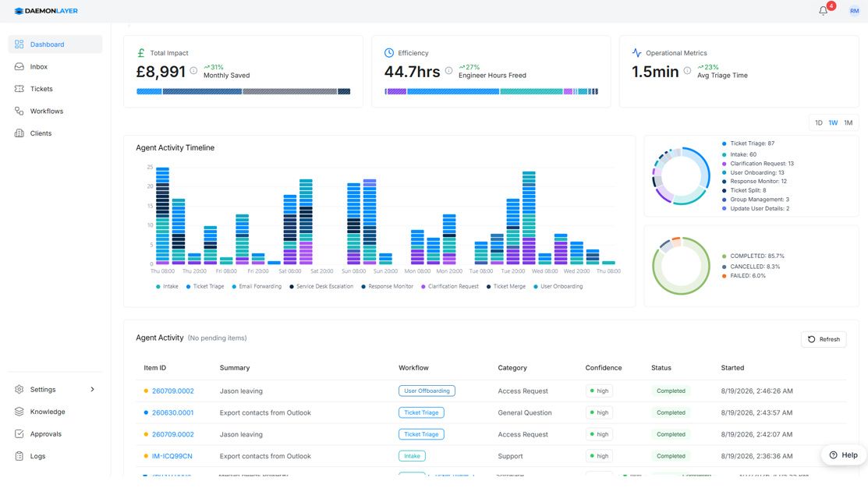The height and width of the screenshot is (495, 868).
Task: Open the Logs page
Action: (x=55, y=456)
